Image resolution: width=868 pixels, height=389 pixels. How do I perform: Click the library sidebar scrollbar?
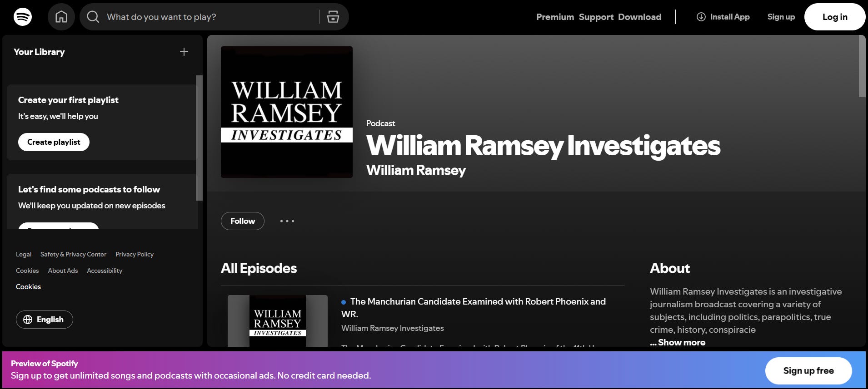[199, 138]
